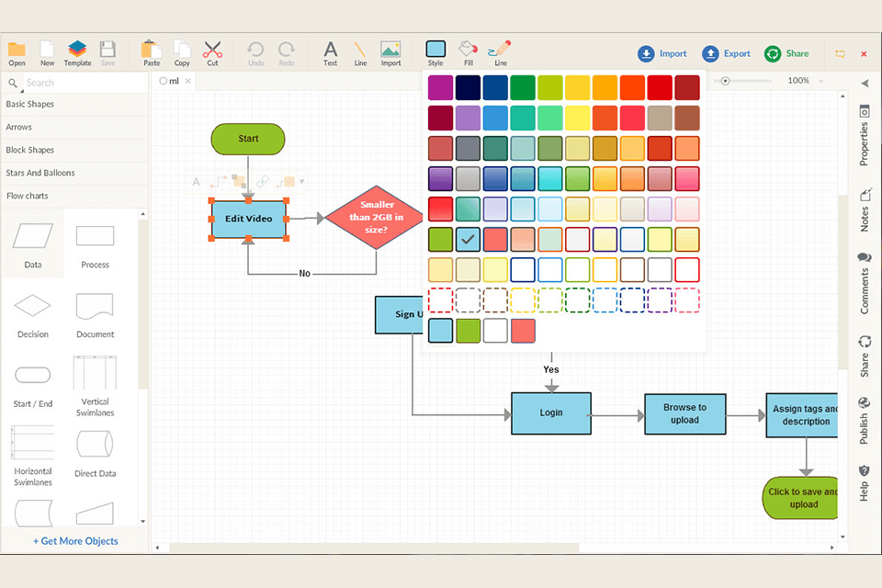This screenshot has width=882, height=588.
Task: Pick the magenta swatch in first row
Action: click(x=440, y=88)
